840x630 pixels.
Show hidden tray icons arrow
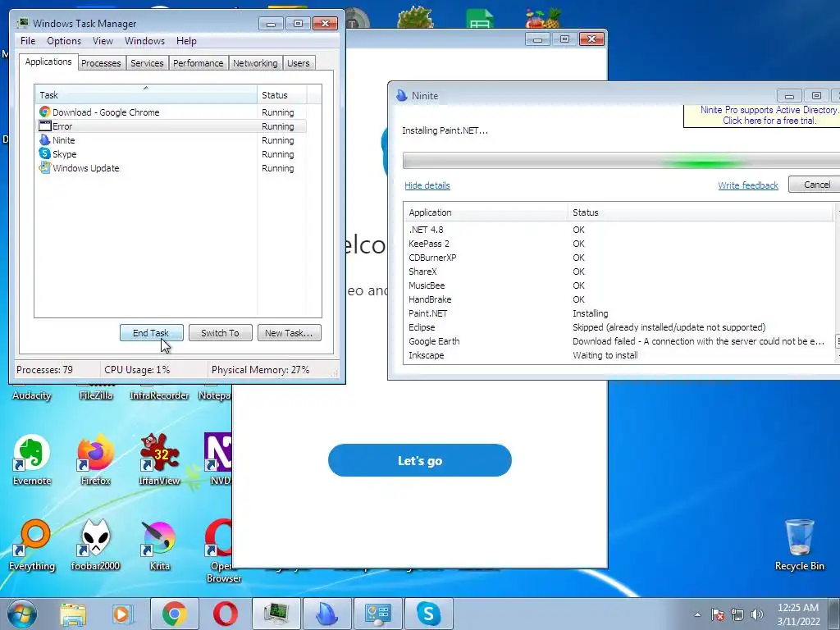[x=697, y=614]
